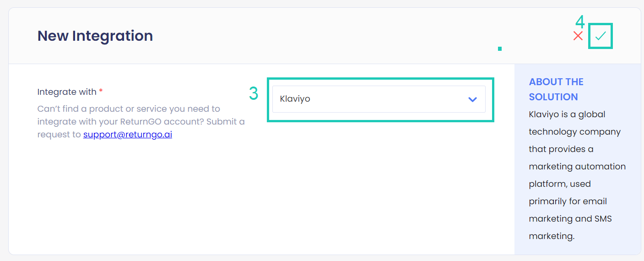Viewport: 644px width, 261px height.
Task: Click the small teal square in header
Action: point(500,49)
